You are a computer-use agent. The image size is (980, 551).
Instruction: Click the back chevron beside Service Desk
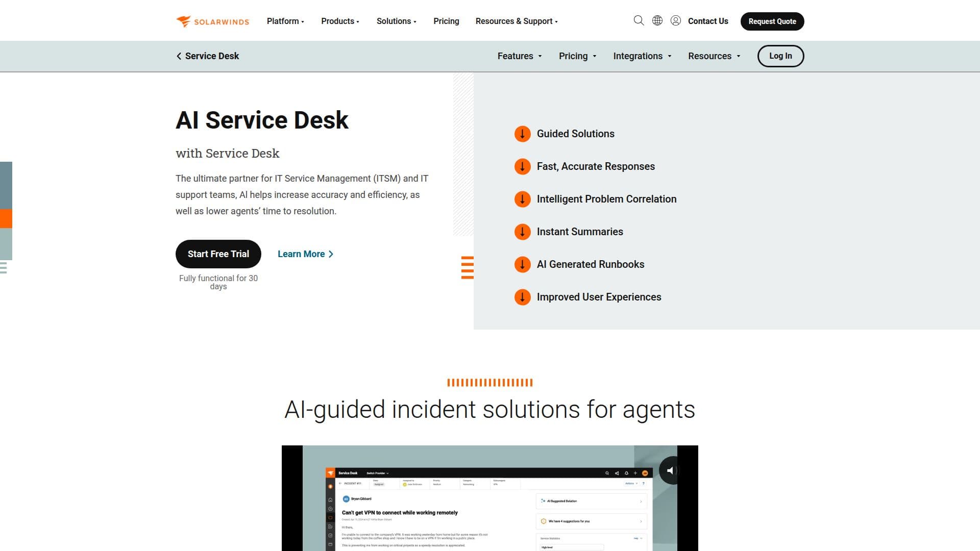[179, 56]
